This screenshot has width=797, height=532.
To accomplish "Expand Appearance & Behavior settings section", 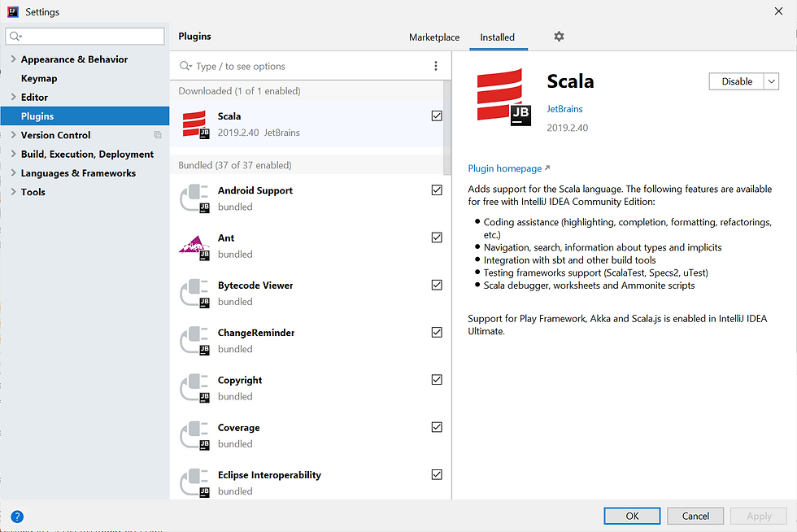I will pyautogui.click(x=13, y=59).
